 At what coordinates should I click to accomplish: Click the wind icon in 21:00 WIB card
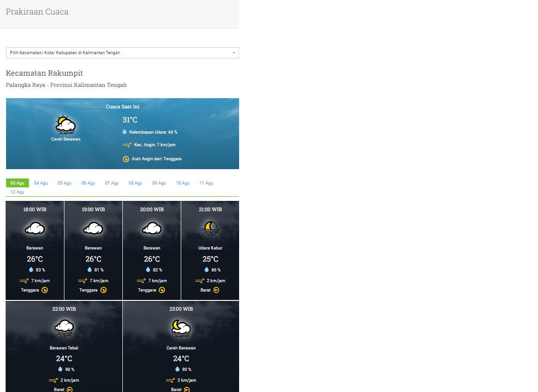pyautogui.click(x=200, y=281)
